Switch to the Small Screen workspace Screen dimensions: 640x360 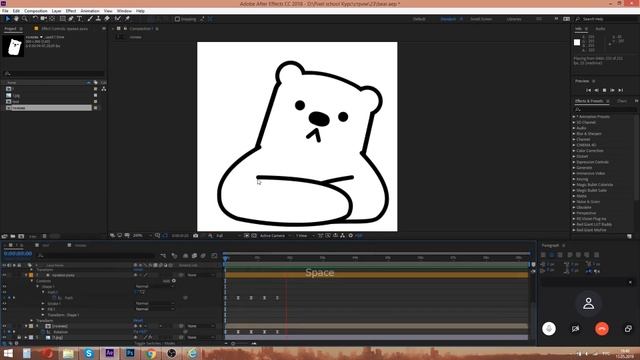click(x=481, y=19)
